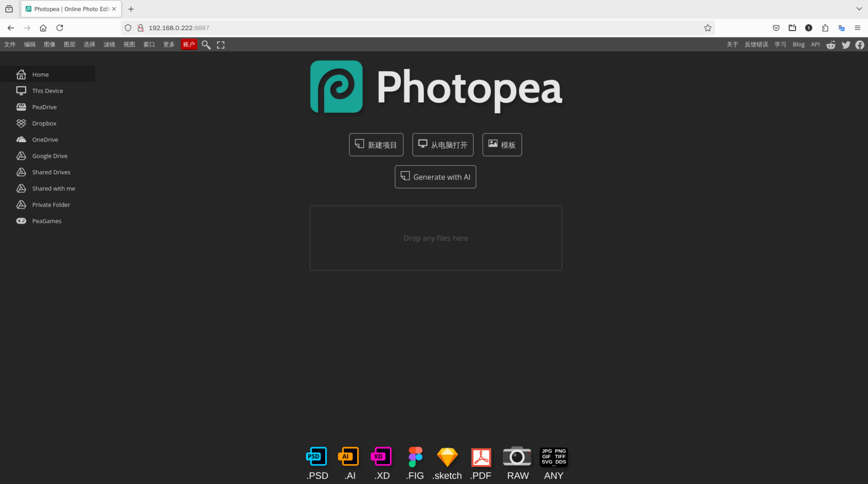
Task: Open the Twitter bird icon link
Action: tap(846, 45)
